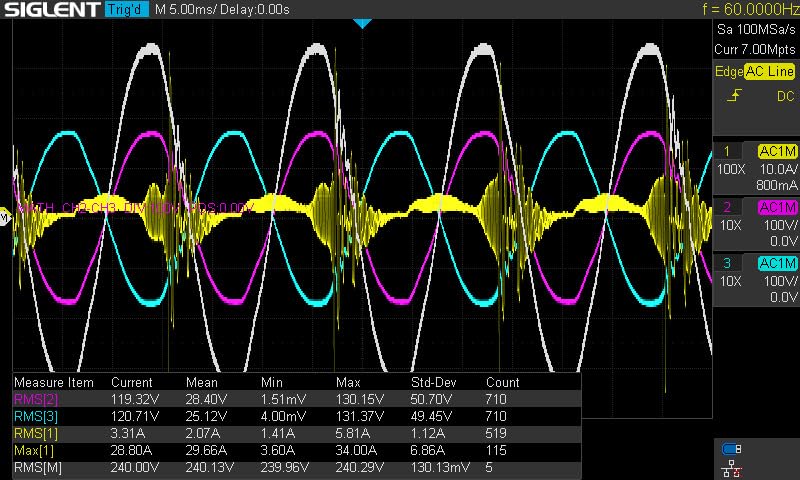This screenshot has width=800, height=480.
Task: Click the USB device status icon
Action: (731, 449)
